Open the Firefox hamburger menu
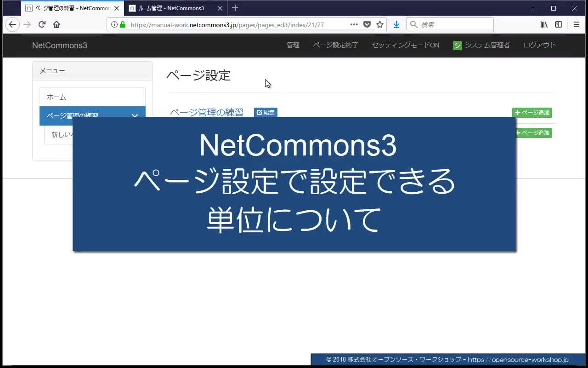This screenshot has height=368, width=588. (x=577, y=24)
